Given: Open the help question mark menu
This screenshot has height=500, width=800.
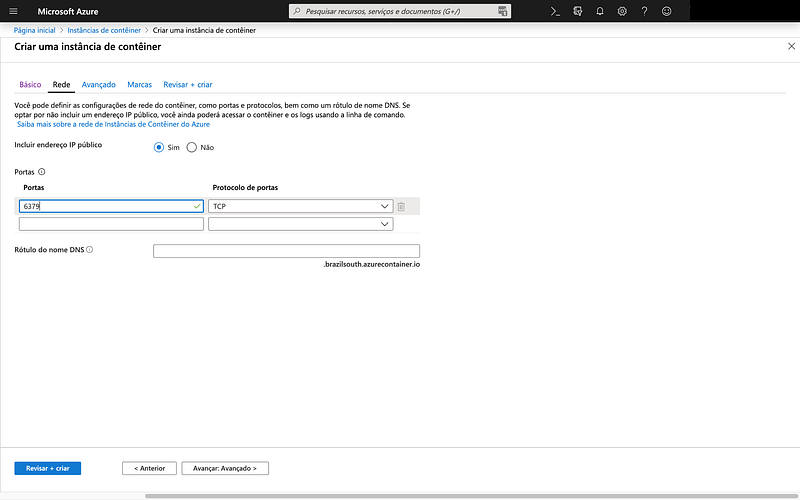Looking at the screenshot, I should [x=644, y=11].
